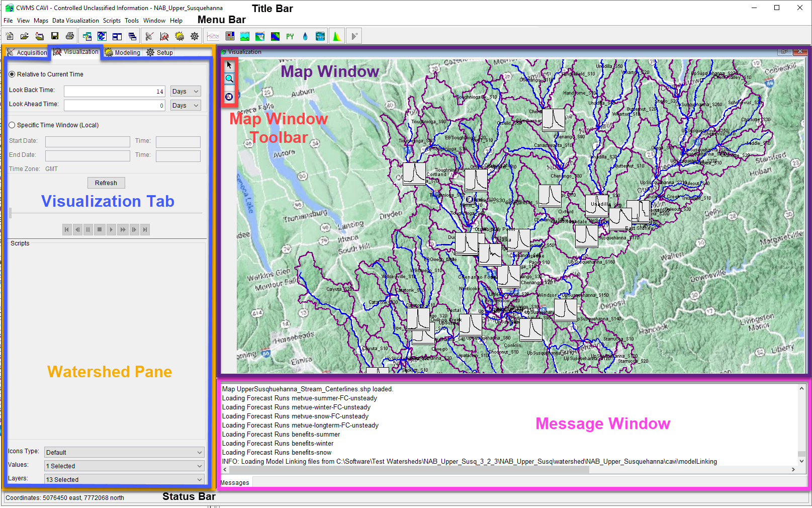Click the Visualization magnifier-chart toolbar icon
Viewport: 812px width, 508px height.
pyautogui.click(x=164, y=36)
